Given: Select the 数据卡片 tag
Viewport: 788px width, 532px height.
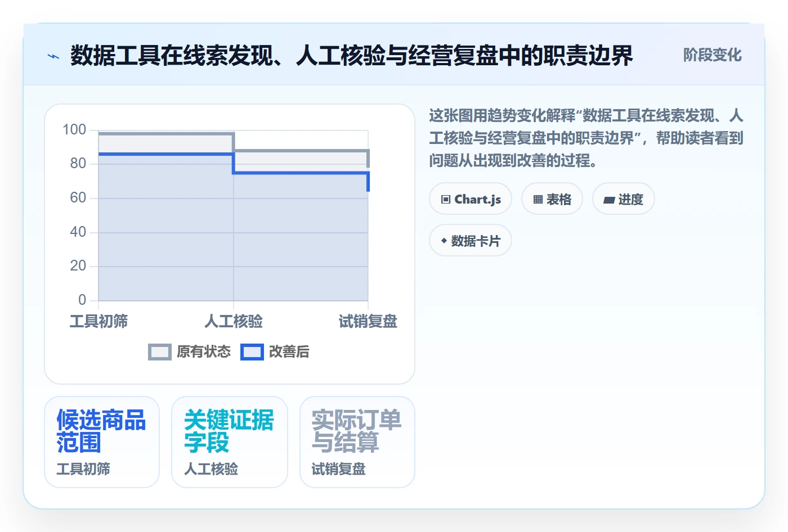Looking at the screenshot, I should coord(471,241).
